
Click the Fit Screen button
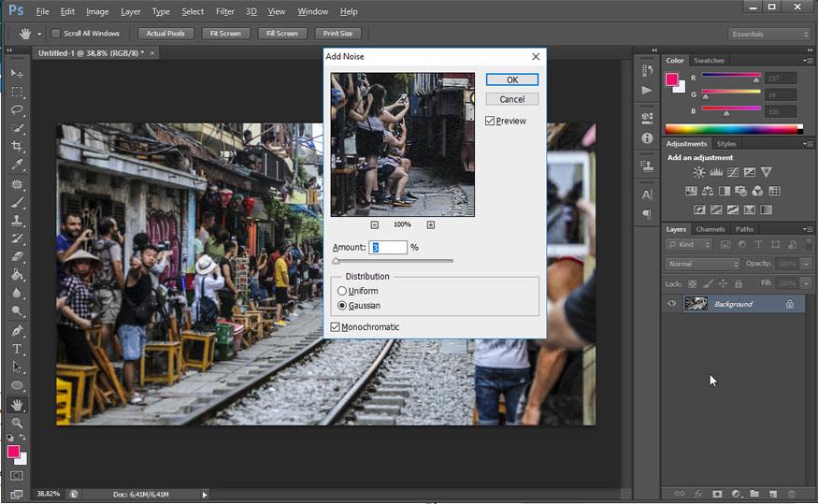(224, 34)
